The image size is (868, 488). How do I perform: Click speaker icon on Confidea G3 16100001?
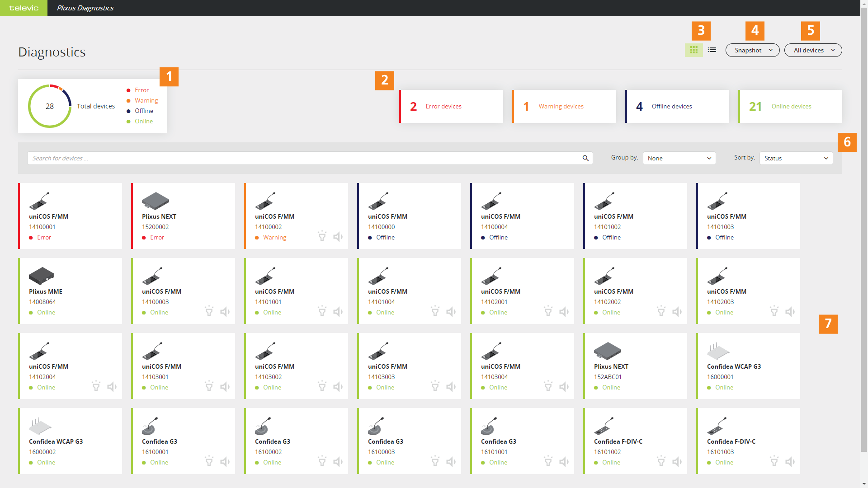pos(225,462)
